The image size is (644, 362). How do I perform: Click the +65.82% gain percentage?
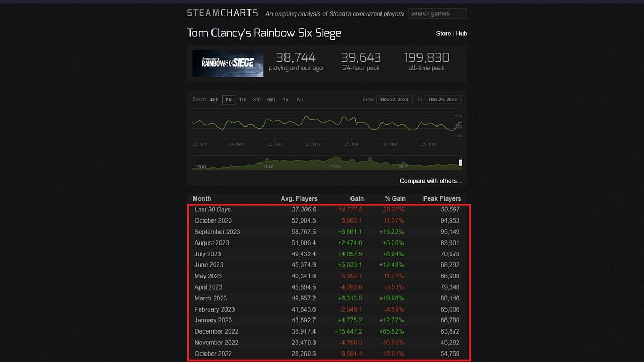[x=393, y=331]
